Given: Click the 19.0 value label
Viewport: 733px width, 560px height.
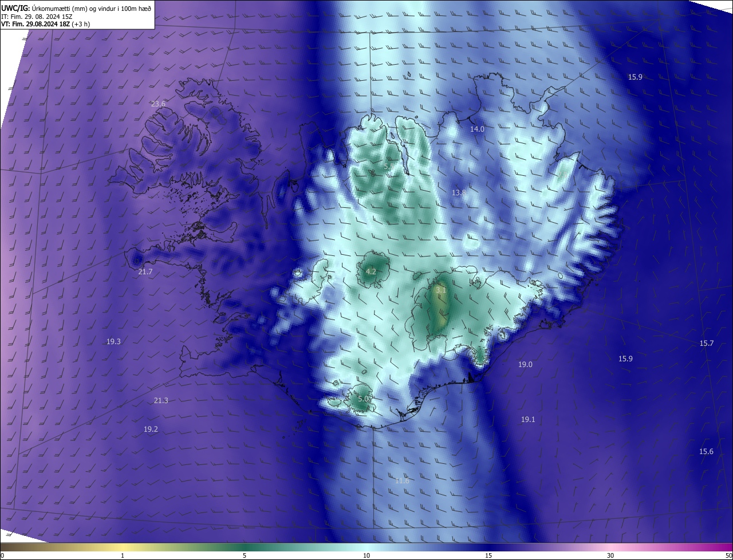Looking at the screenshot, I should coord(525,364).
